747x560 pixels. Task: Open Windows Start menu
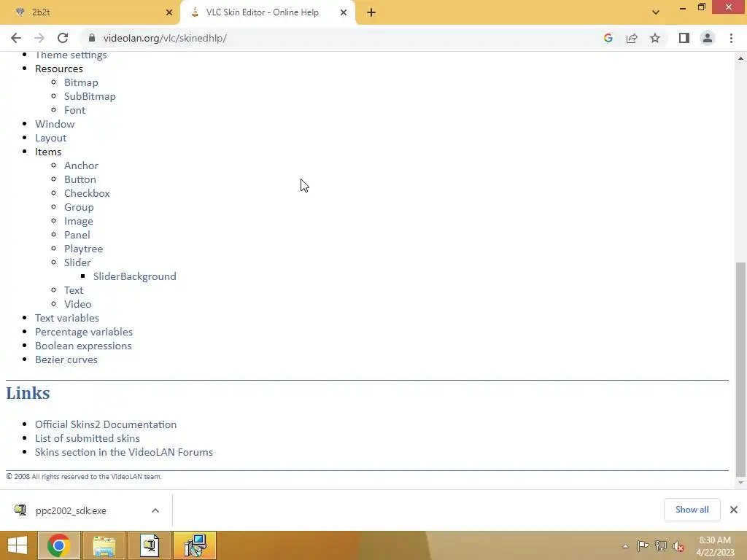(x=18, y=545)
